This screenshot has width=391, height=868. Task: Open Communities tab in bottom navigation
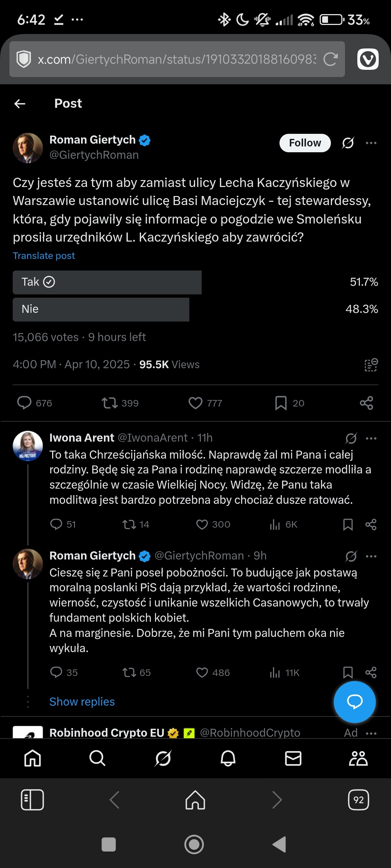pyautogui.click(x=358, y=758)
